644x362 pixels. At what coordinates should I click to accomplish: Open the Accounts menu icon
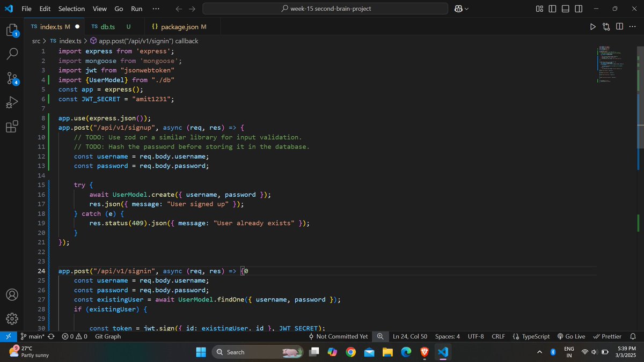[12, 295]
